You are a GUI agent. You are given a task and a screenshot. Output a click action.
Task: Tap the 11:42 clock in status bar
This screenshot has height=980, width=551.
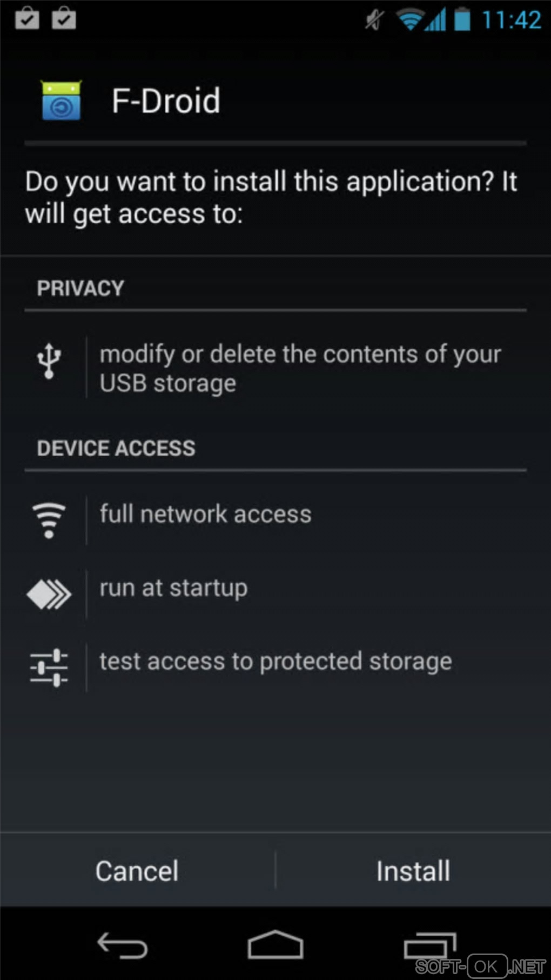coord(511,20)
